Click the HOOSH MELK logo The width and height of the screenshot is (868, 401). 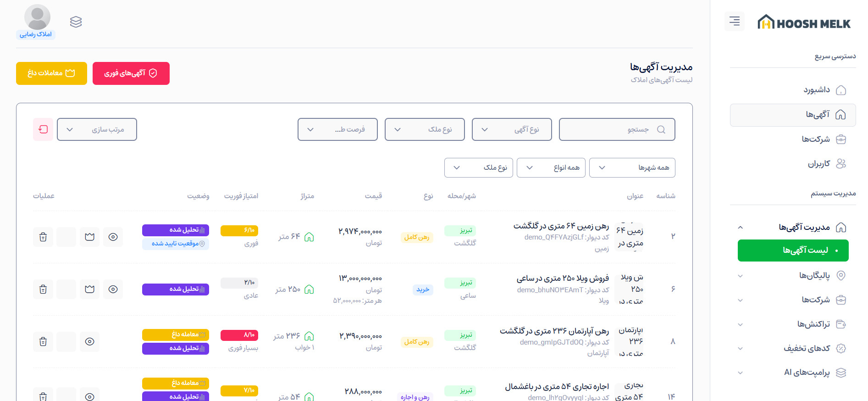click(804, 22)
